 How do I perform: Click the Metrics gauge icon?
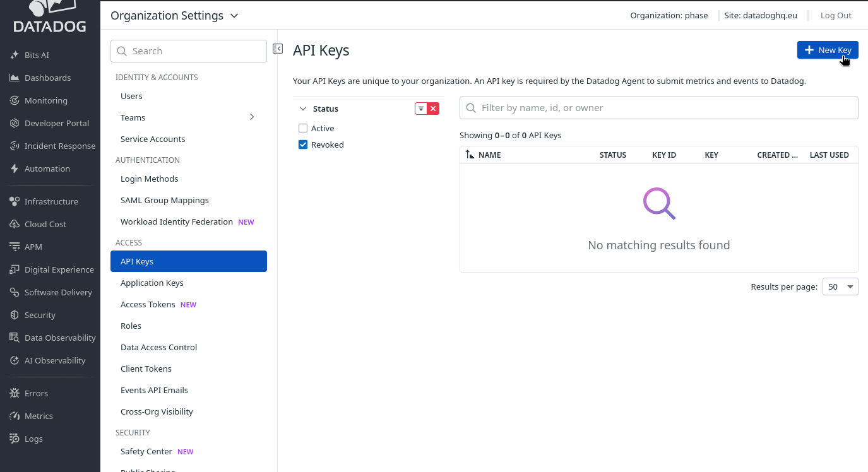point(15,416)
